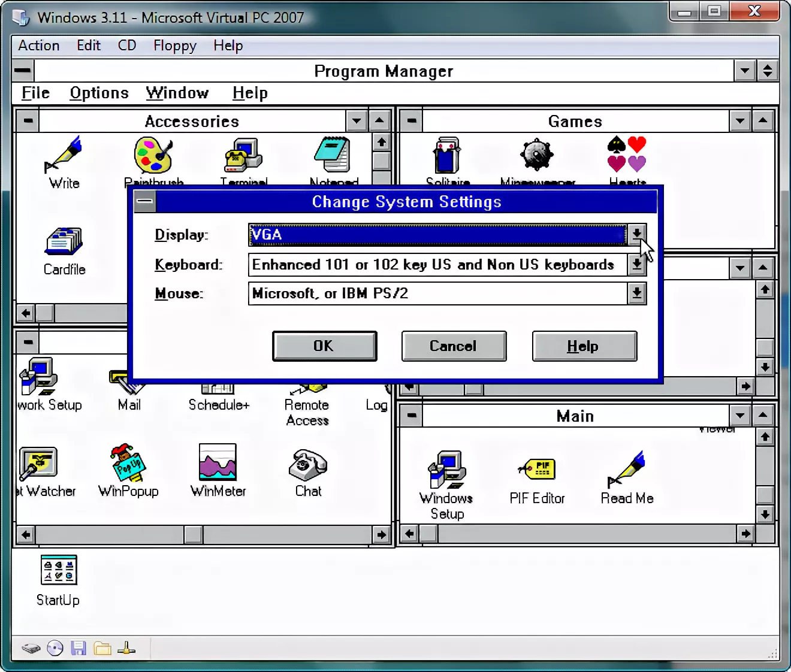Open the Floppy menu in Virtual PC
The height and width of the screenshot is (672, 791).
(175, 46)
